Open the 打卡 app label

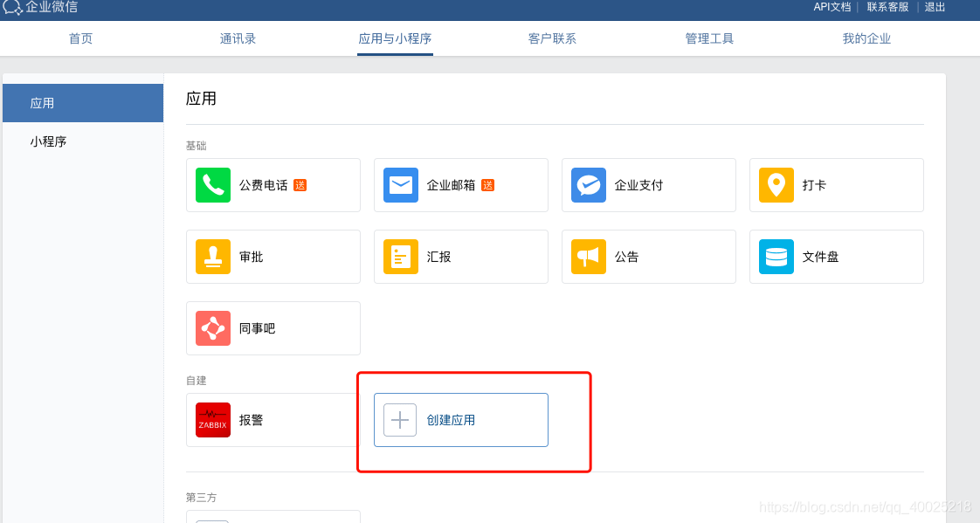click(814, 185)
